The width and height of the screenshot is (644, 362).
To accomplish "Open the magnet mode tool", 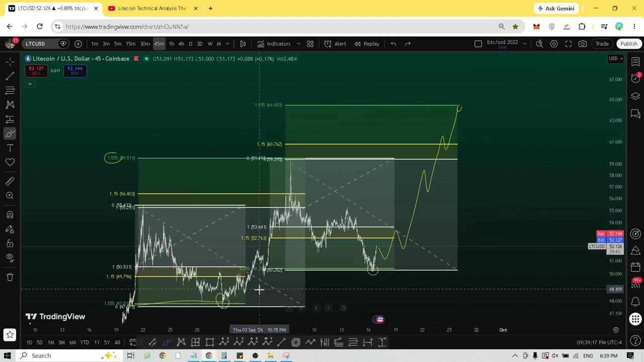I will pos(10,215).
